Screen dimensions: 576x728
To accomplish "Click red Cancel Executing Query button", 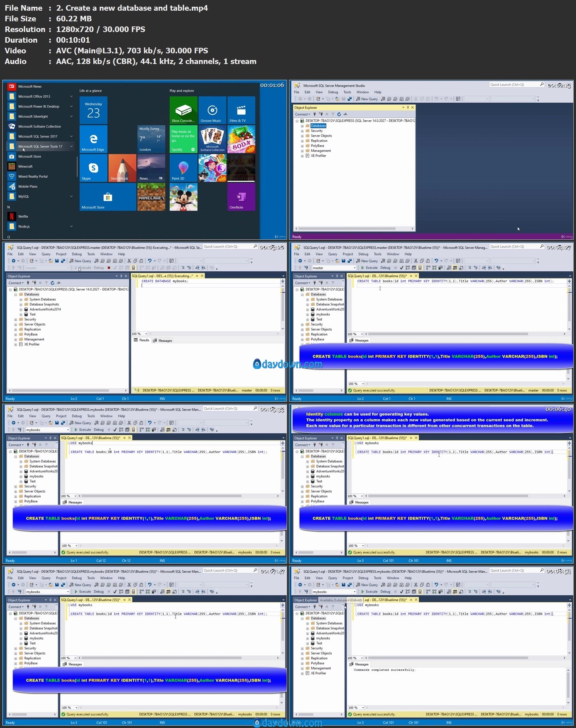I will pyautogui.click(x=109, y=268).
